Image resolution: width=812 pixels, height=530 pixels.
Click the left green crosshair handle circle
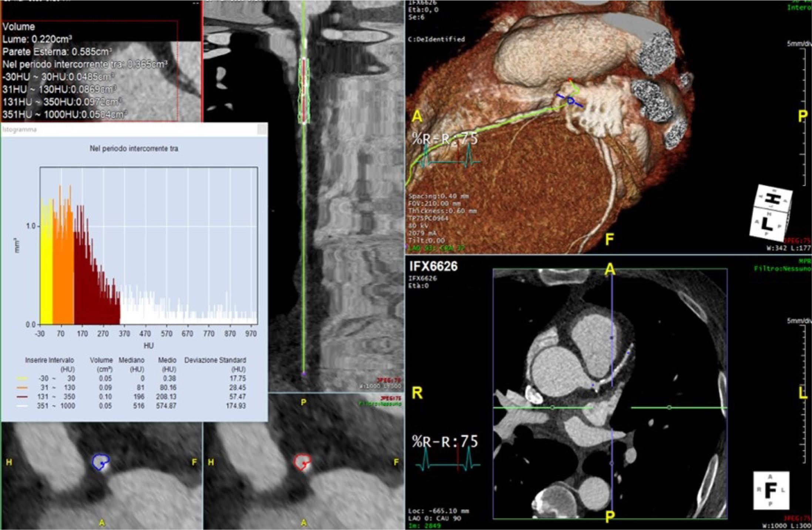[553, 407]
